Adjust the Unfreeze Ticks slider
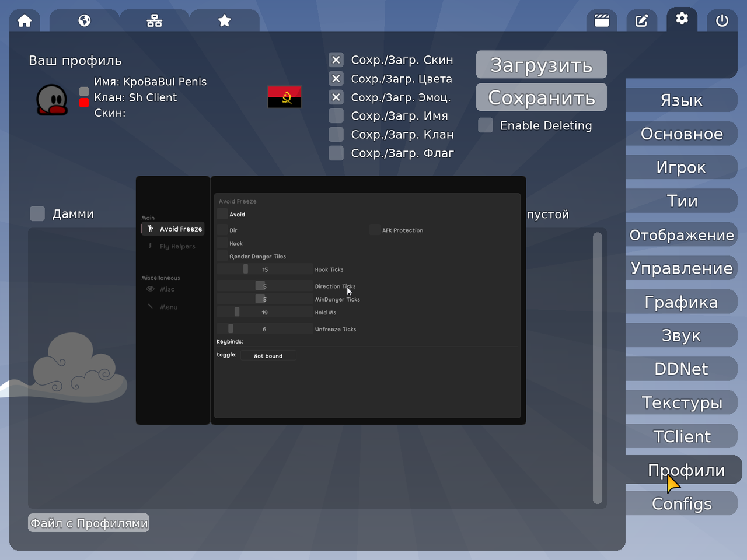Image resolution: width=747 pixels, height=560 pixels. click(265, 328)
